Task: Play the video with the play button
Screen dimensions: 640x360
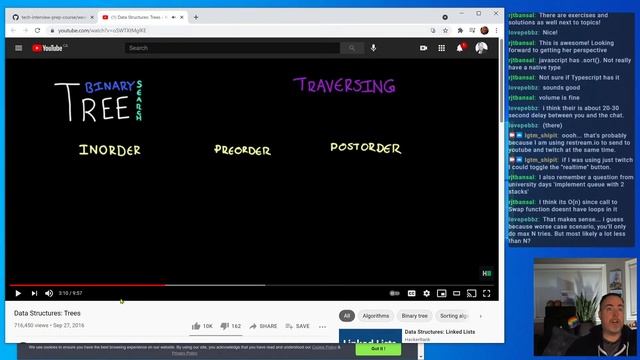Action: click(18, 293)
